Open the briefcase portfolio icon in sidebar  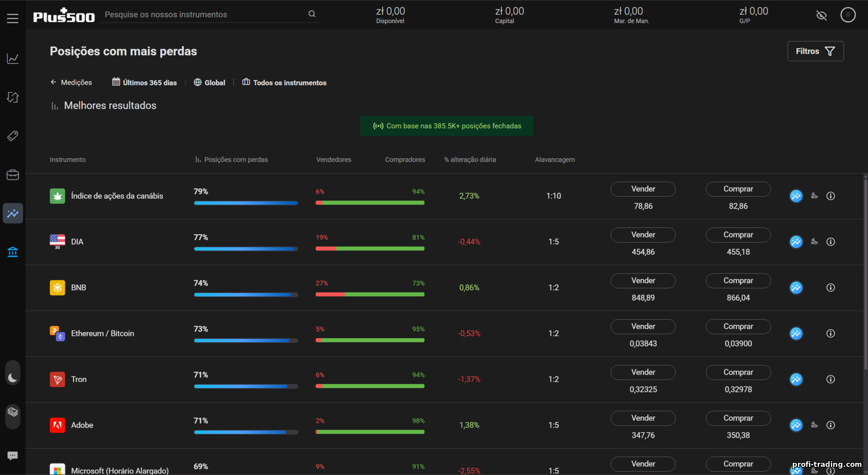(x=13, y=175)
